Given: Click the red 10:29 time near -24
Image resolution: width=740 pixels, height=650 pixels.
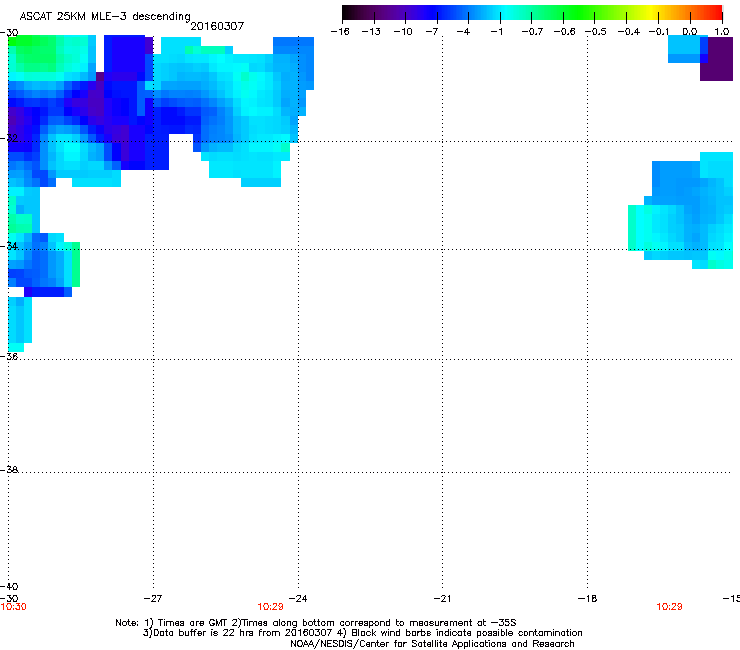Looking at the screenshot, I should coord(270,607).
